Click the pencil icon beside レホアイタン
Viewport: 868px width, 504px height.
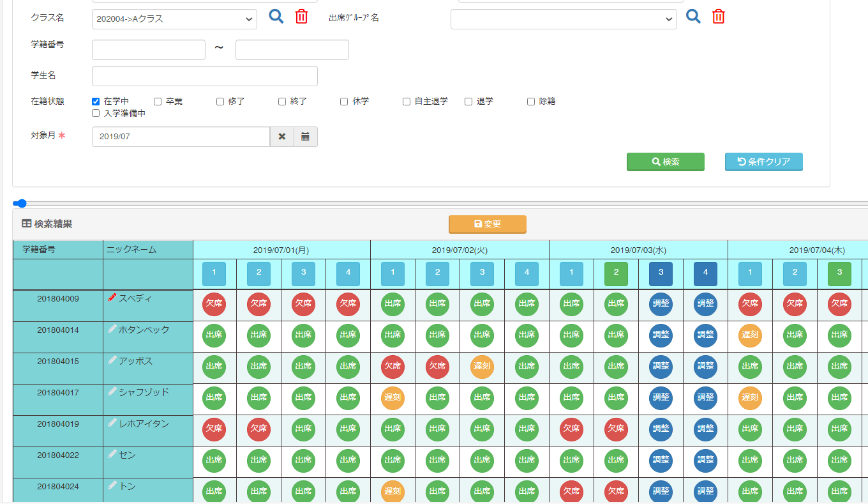coord(112,423)
